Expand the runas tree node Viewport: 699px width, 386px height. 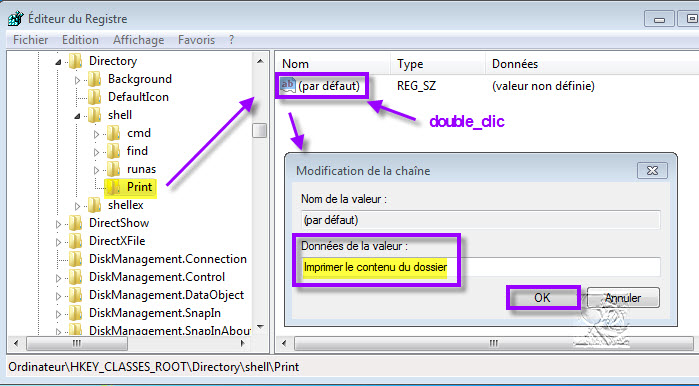click(96, 170)
